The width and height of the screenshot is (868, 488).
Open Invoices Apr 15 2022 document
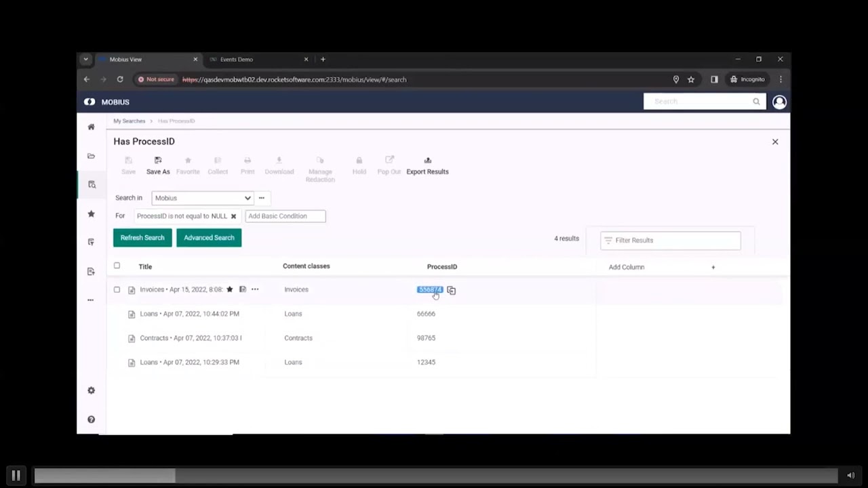[x=181, y=289]
